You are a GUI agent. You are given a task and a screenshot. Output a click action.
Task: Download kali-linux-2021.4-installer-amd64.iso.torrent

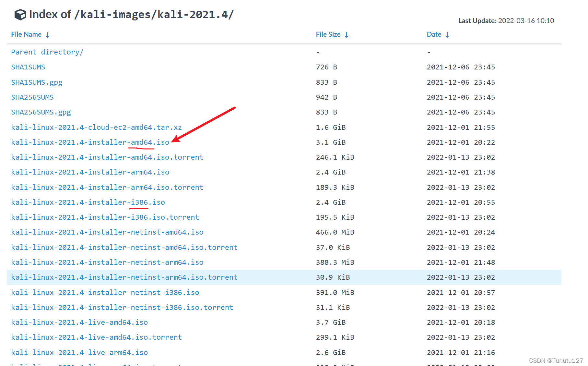tap(107, 157)
